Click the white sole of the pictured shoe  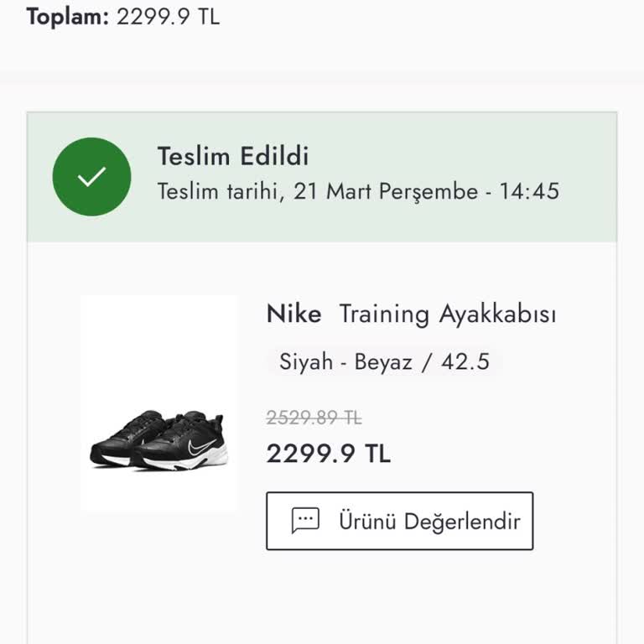pos(208,459)
